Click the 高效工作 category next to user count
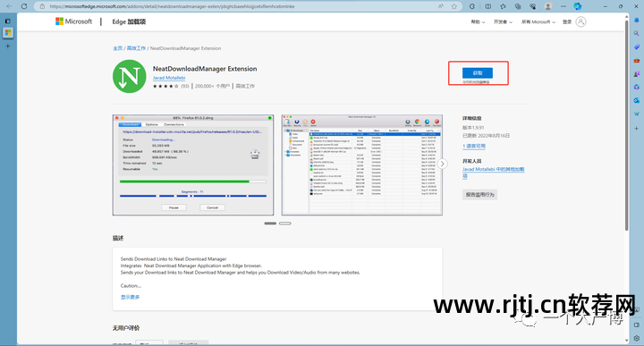 point(245,86)
